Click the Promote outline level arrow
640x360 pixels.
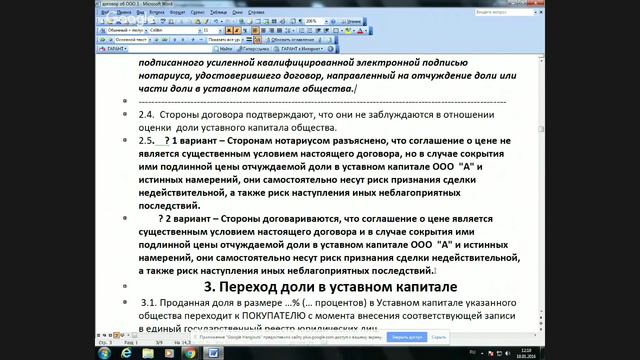click(111, 40)
